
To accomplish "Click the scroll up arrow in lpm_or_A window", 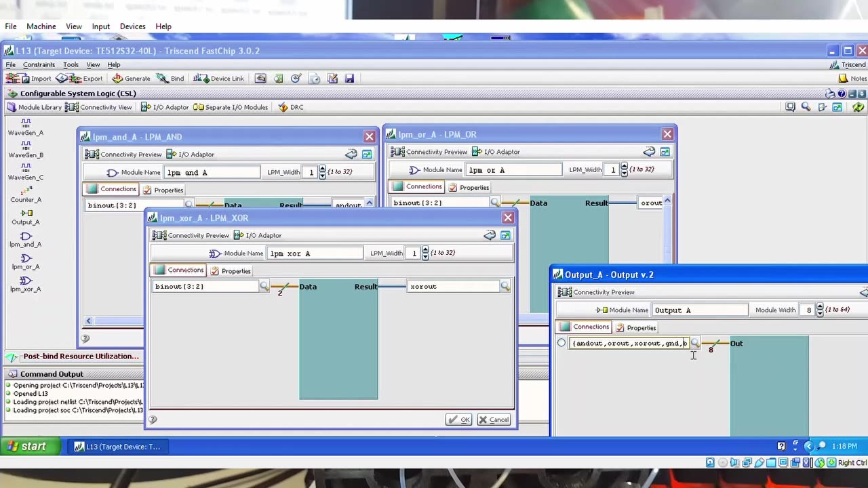I will point(667,201).
